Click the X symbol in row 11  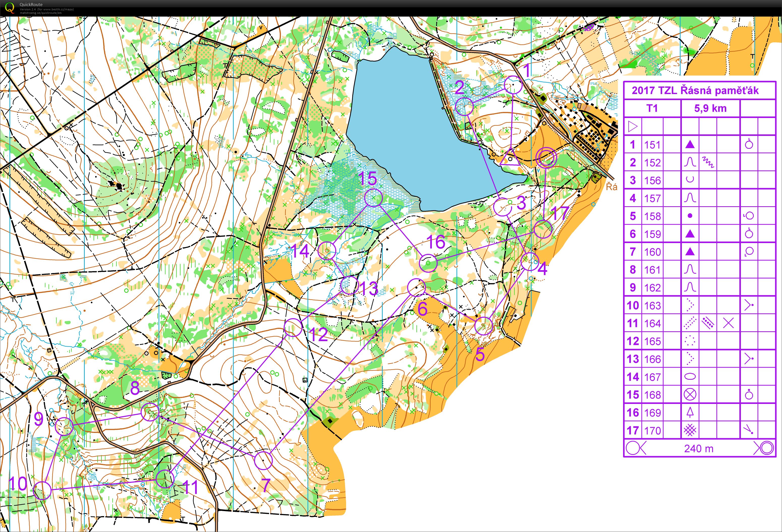pos(728,323)
